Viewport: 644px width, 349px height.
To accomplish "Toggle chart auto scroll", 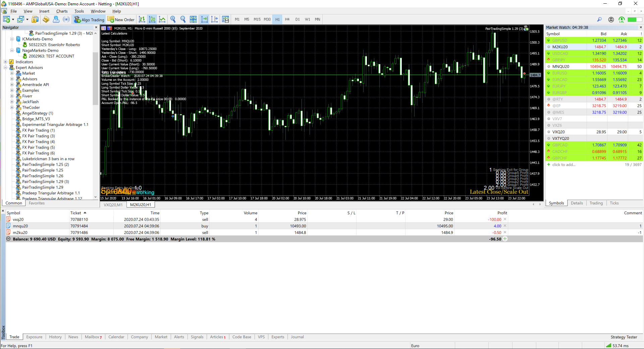I will click(x=204, y=19).
